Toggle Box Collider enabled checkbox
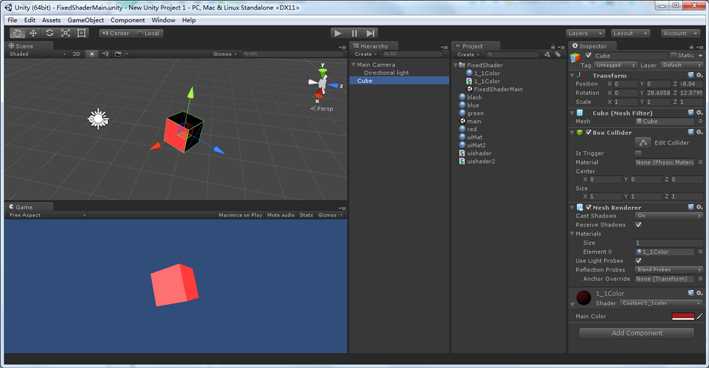The width and height of the screenshot is (709, 368). (588, 132)
